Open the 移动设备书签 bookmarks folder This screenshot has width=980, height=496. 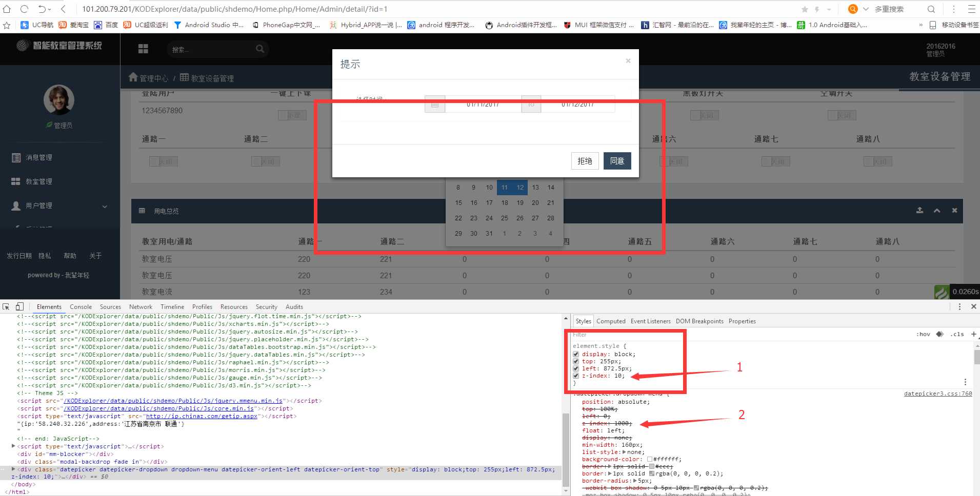point(955,25)
